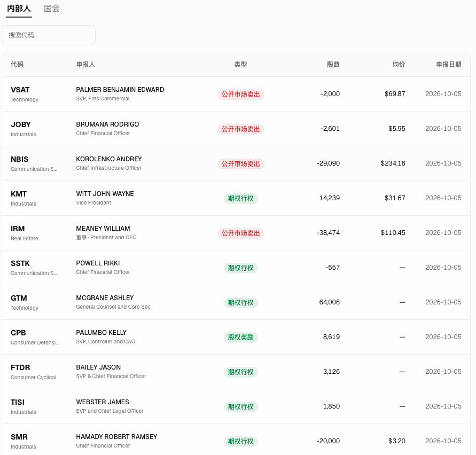The image size is (476, 455).
Task: Select the FTDR ticker symbol
Action: tap(20, 367)
